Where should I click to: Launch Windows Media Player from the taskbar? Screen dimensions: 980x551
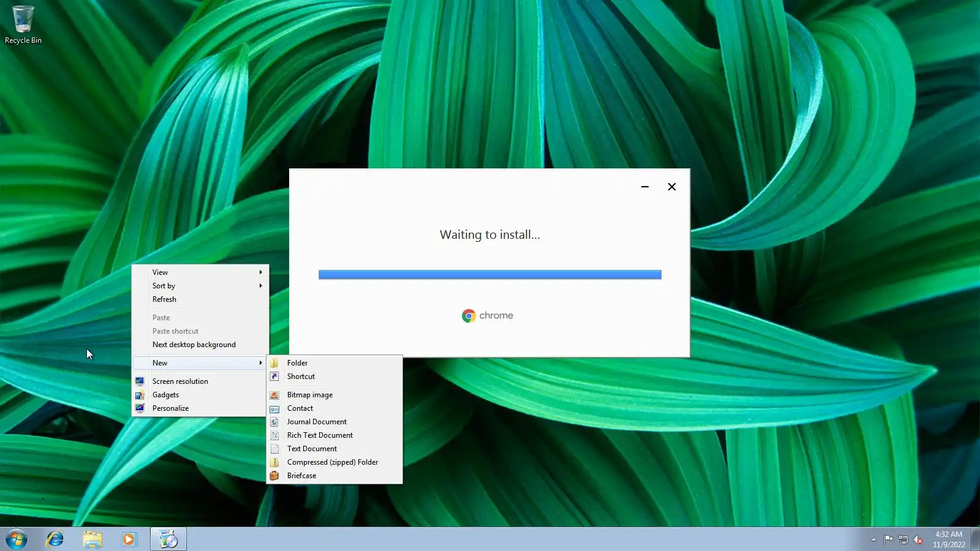point(129,539)
